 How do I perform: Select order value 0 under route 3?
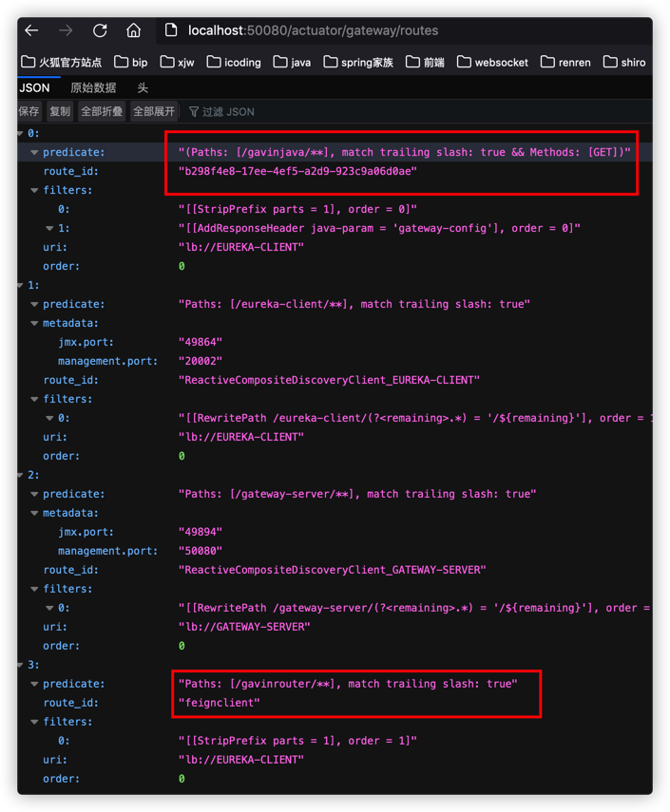pyautogui.click(x=182, y=779)
